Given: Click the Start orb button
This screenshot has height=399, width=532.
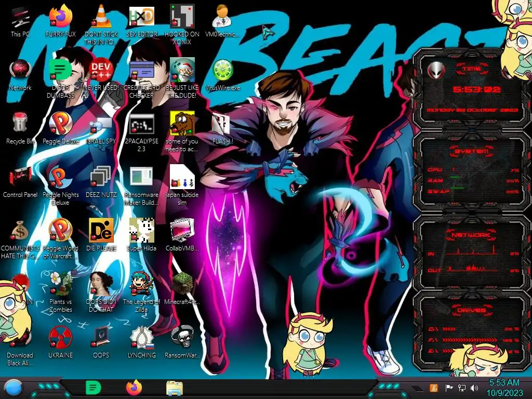Looking at the screenshot, I should pyautogui.click(x=14, y=388).
